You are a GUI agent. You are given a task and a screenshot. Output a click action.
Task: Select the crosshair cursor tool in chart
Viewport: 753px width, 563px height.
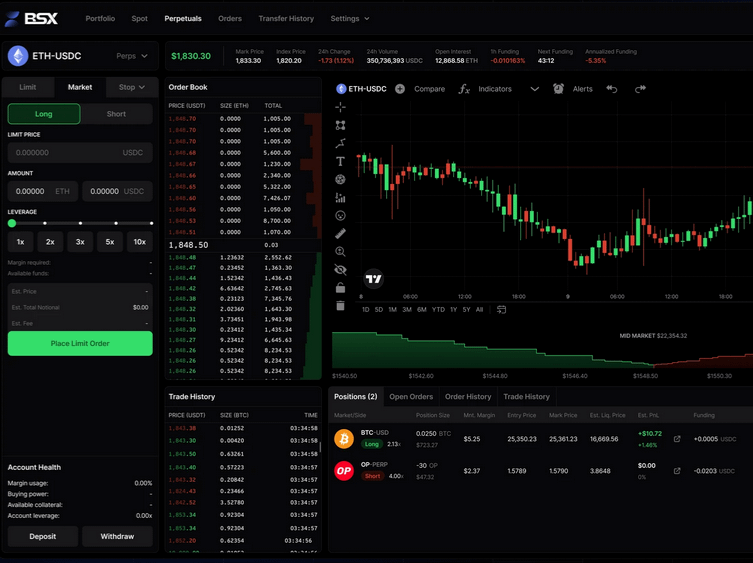[x=340, y=107]
